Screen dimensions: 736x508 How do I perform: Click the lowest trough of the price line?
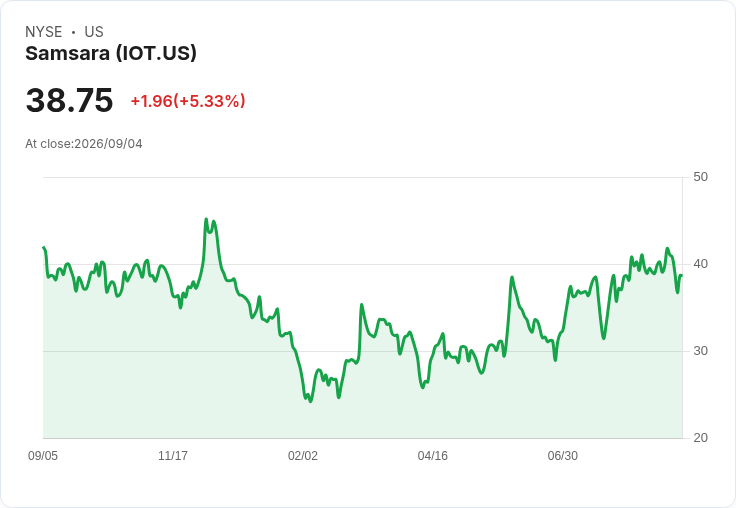(x=310, y=401)
